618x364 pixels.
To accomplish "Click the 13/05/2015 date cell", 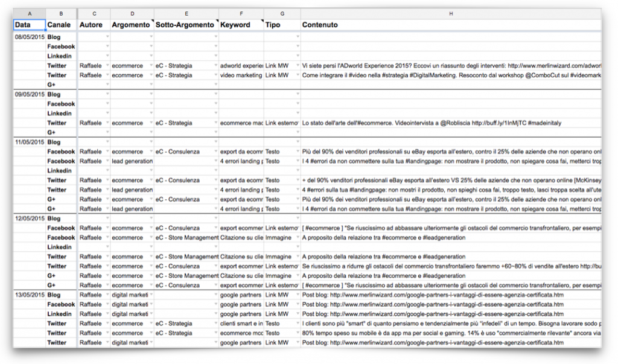I will coord(30,295).
